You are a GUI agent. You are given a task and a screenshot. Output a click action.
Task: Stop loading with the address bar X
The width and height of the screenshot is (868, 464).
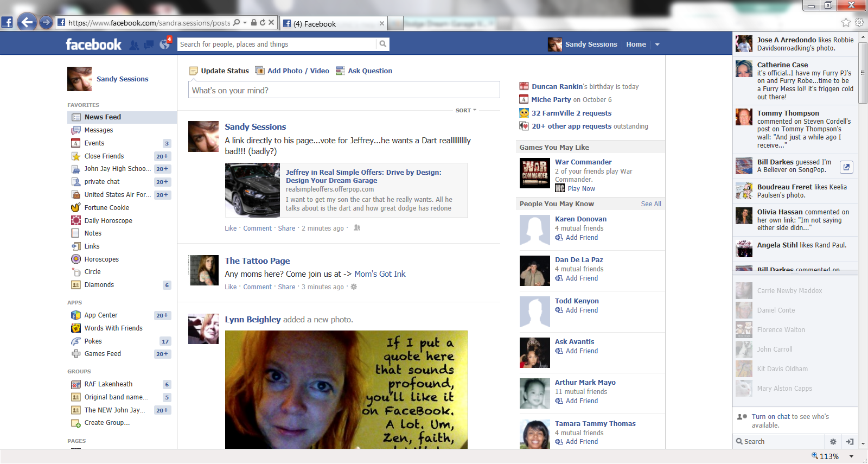(271, 23)
